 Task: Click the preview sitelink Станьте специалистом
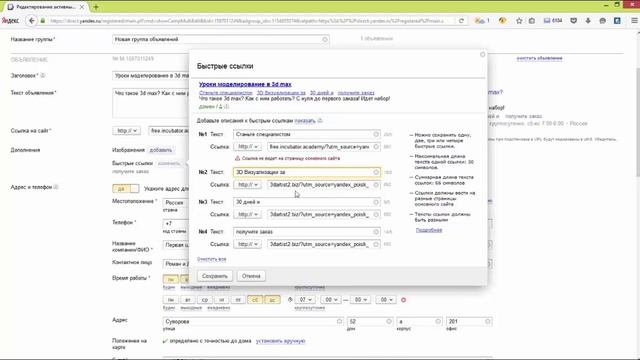point(226,93)
